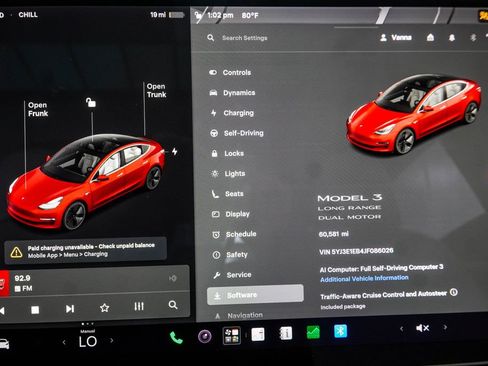
Task: Open Trunk from car view
Action: point(156,90)
